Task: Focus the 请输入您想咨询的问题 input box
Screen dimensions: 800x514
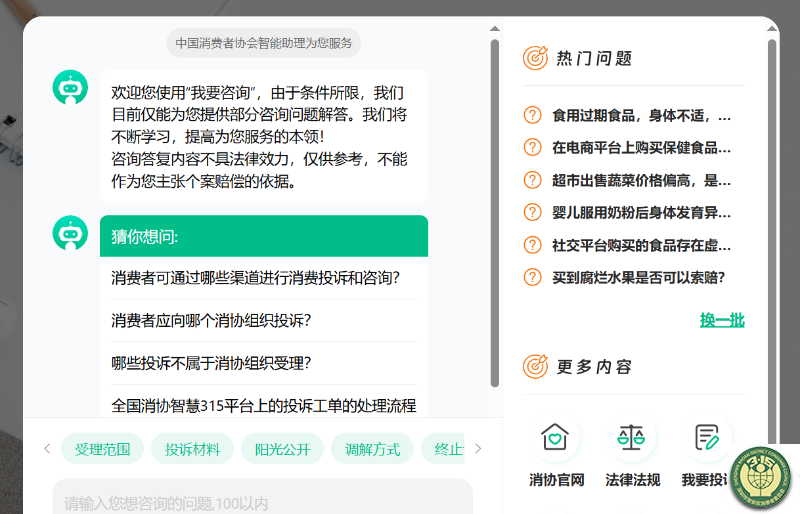Action: click(x=263, y=498)
